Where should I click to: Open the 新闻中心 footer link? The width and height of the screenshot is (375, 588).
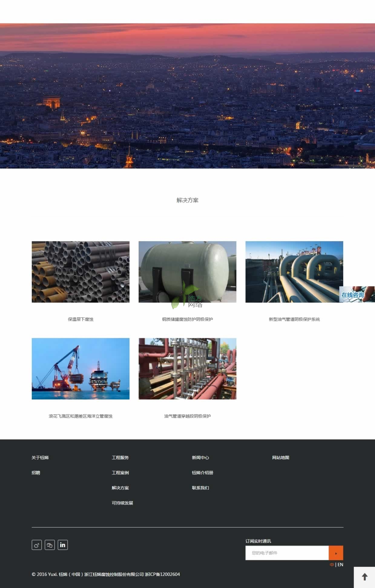pos(200,458)
